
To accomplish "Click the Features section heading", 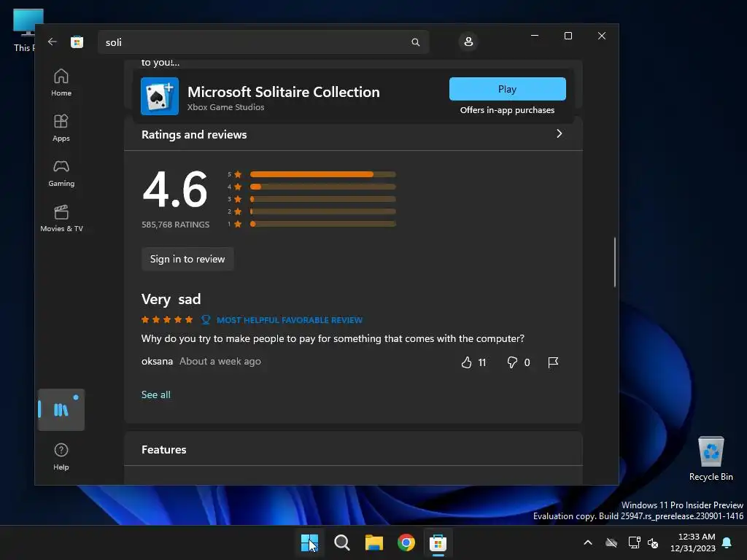I will click(x=163, y=449).
